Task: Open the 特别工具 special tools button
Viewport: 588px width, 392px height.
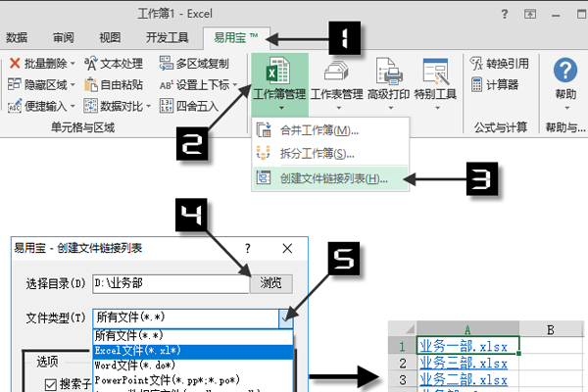Action: click(x=435, y=84)
